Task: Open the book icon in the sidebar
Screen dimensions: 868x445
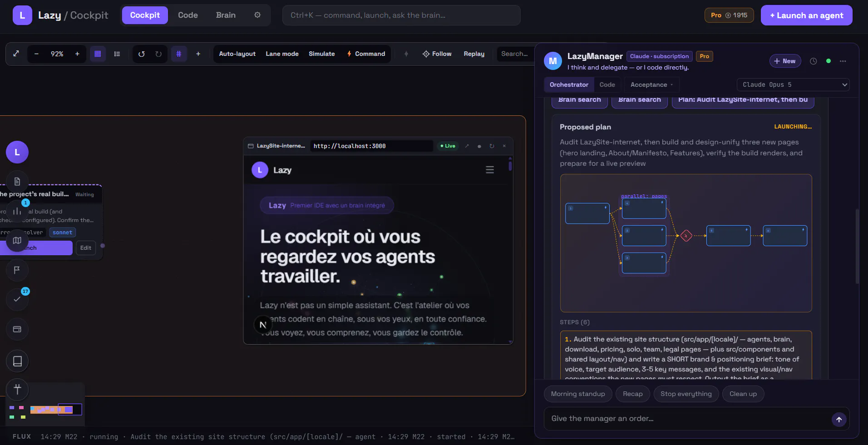Action: (x=17, y=361)
